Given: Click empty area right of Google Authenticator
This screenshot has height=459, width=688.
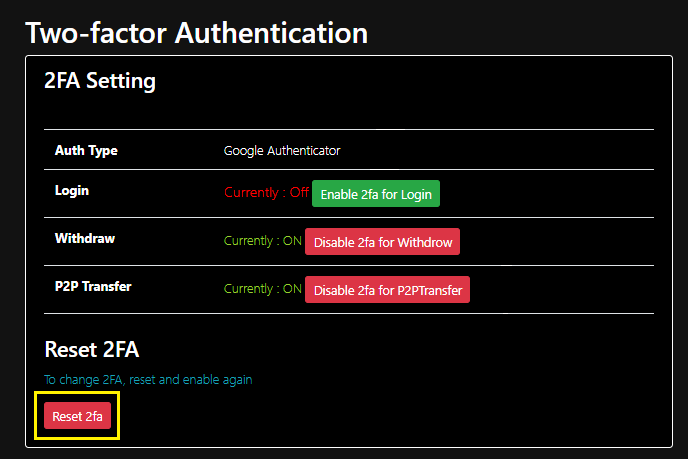Looking at the screenshot, I should pos(500,151).
